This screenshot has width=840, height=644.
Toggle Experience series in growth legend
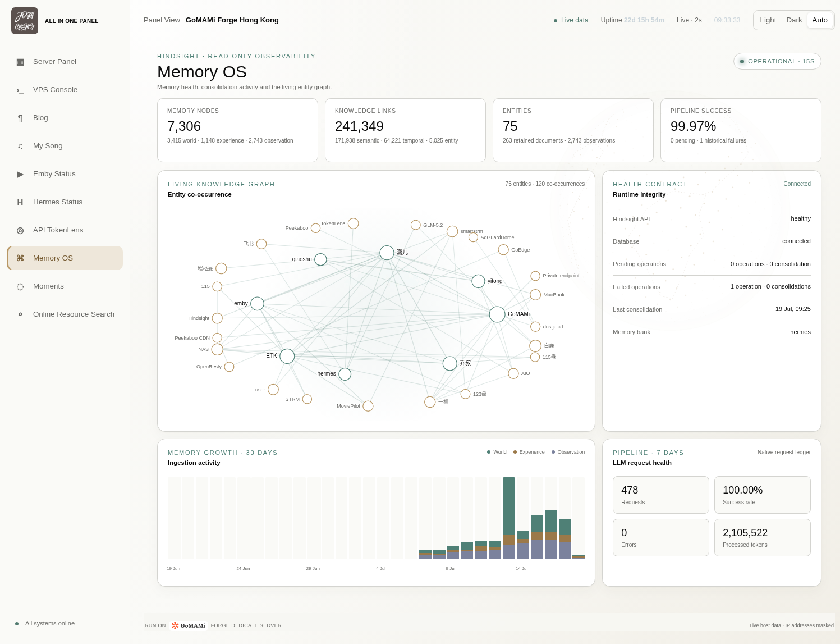coord(529,452)
